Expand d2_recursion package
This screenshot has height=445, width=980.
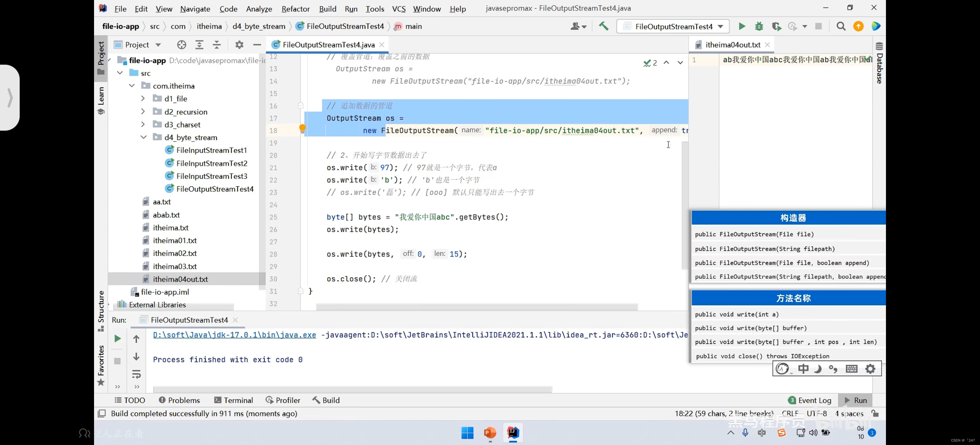[143, 111]
